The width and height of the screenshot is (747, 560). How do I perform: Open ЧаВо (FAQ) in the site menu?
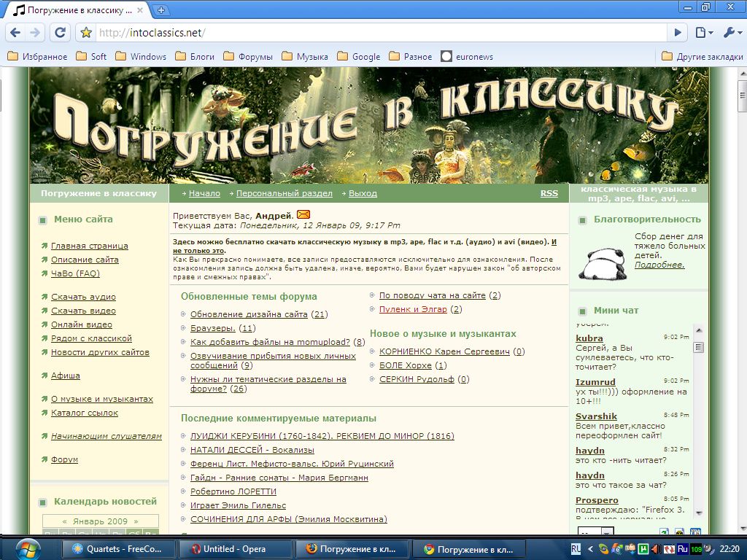(x=75, y=273)
